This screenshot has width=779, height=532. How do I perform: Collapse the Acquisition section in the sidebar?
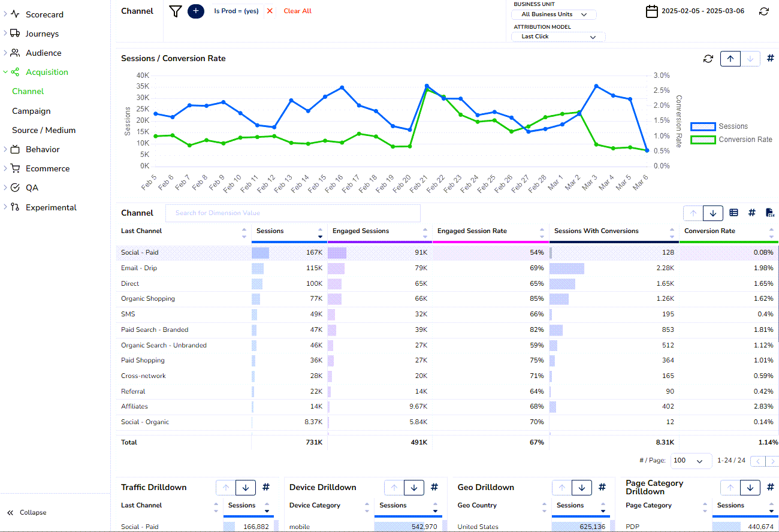click(5, 72)
